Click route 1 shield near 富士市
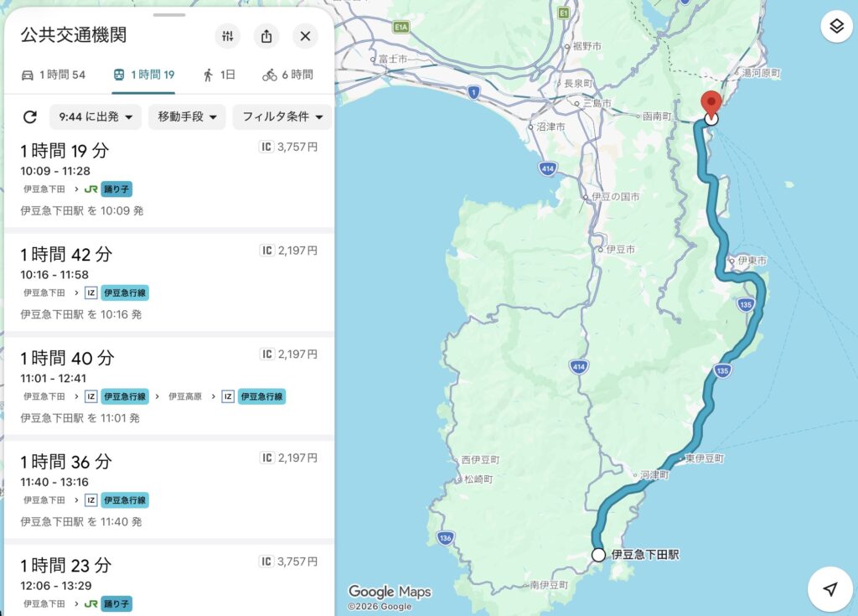This screenshot has height=616, width=858. click(474, 92)
